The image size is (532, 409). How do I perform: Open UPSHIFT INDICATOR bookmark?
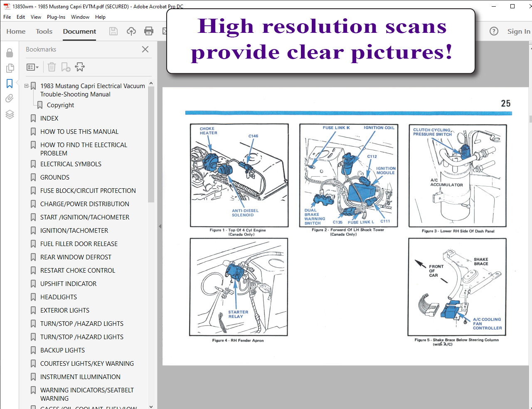[x=68, y=284]
